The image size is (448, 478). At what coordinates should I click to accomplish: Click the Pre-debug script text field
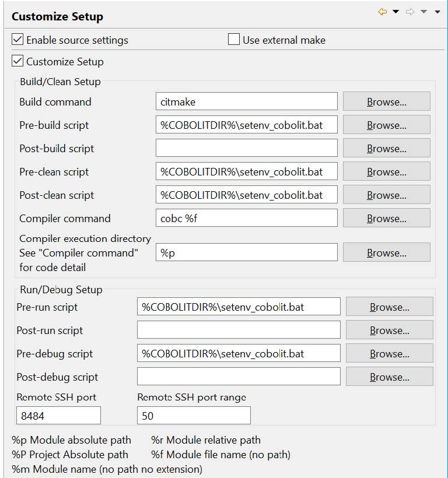click(x=239, y=353)
